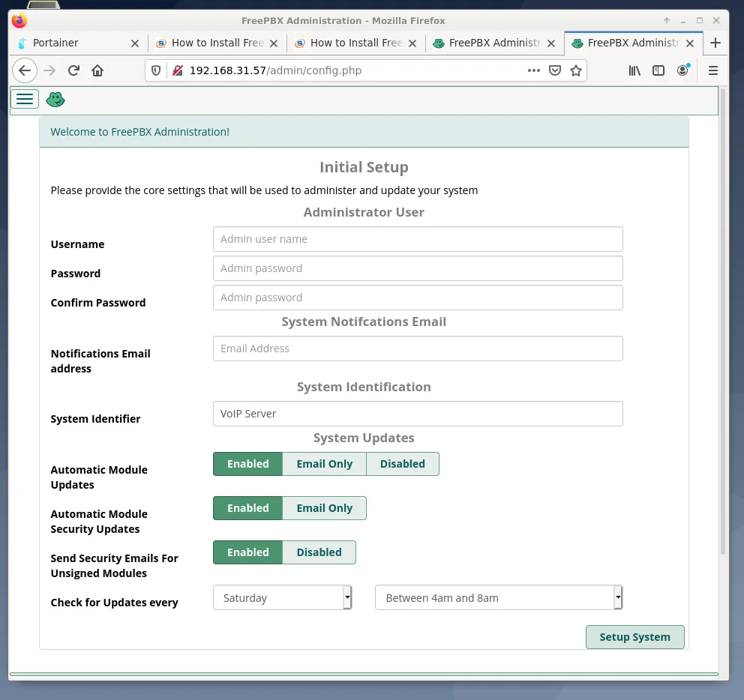Expand the page actions ellipsis in address bar

533,70
